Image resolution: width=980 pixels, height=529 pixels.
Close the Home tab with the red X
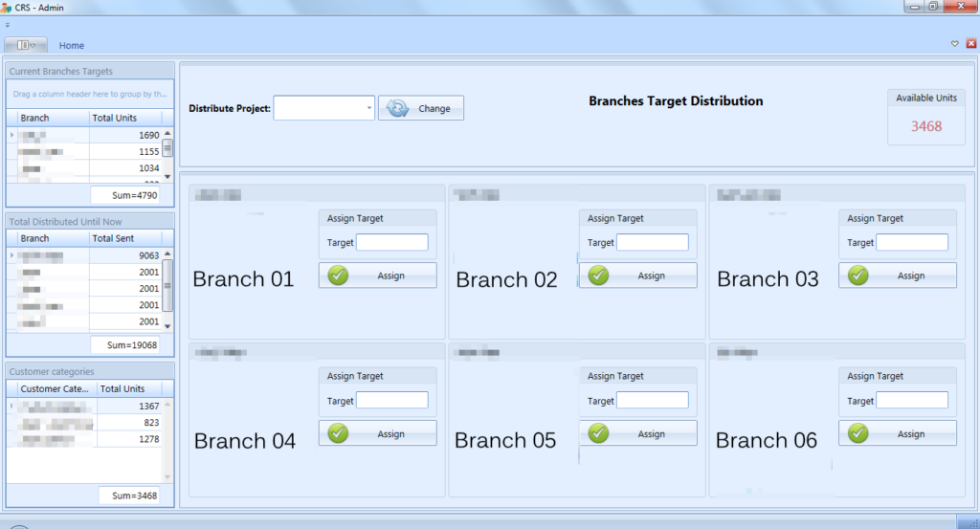point(970,44)
